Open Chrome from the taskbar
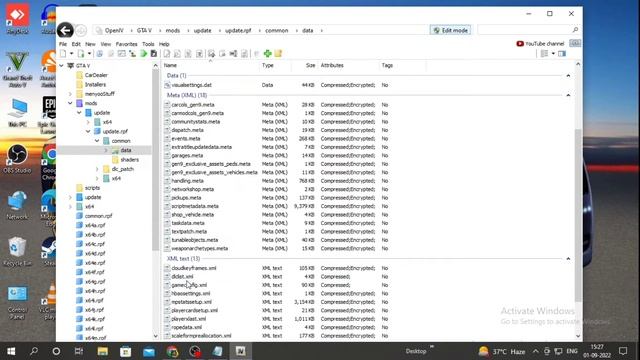The height and width of the screenshot is (360, 640). 172,351
